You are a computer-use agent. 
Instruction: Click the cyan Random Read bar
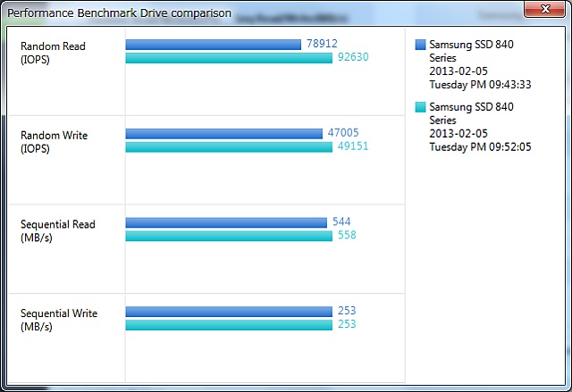coord(229,58)
